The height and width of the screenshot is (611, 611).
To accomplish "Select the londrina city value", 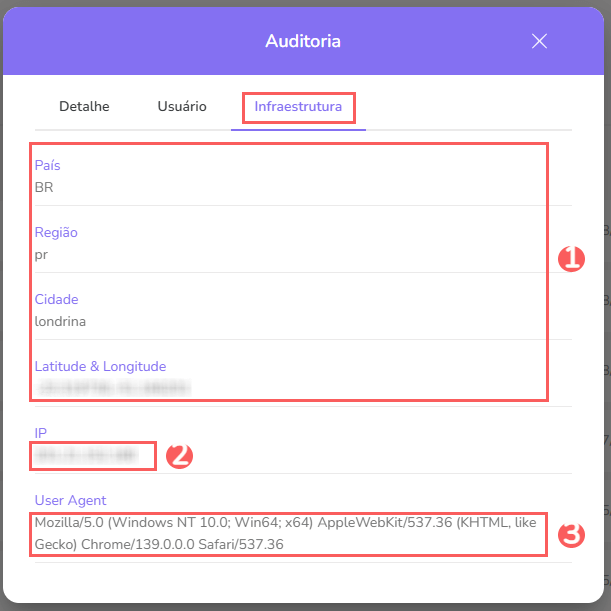I will (x=60, y=321).
